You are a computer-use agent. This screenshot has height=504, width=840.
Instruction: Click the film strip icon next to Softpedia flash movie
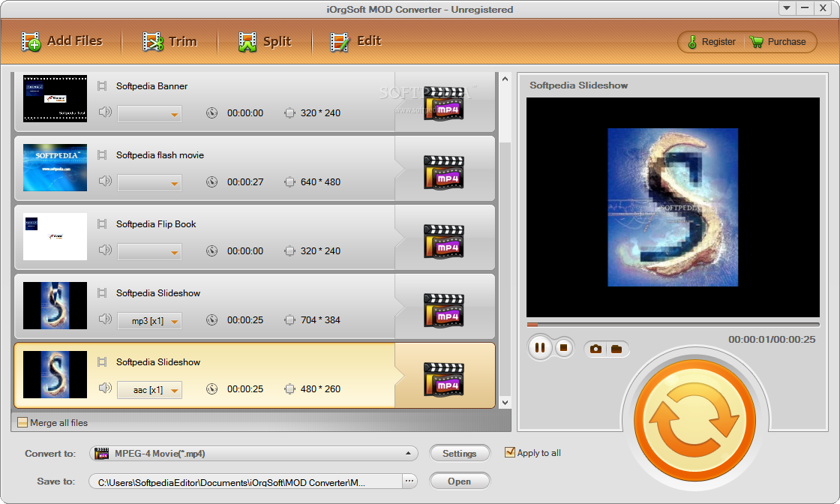pos(102,154)
